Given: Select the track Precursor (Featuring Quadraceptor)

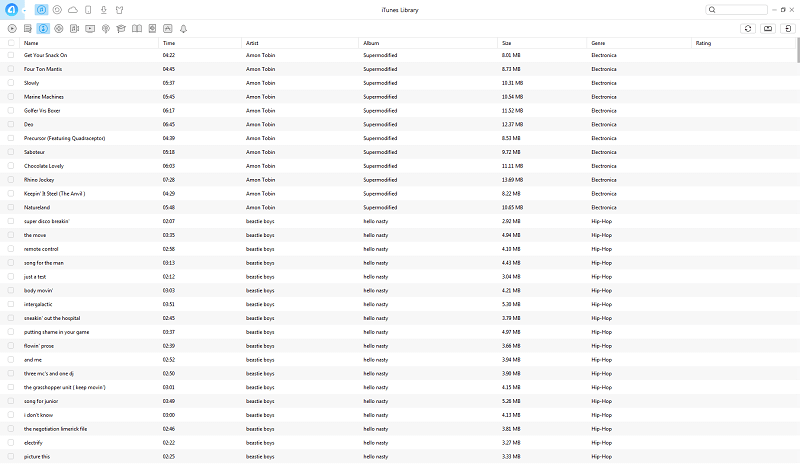Looking at the screenshot, I should [64, 138].
